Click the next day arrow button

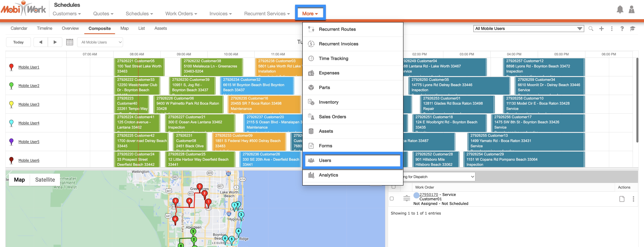(55, 42)
